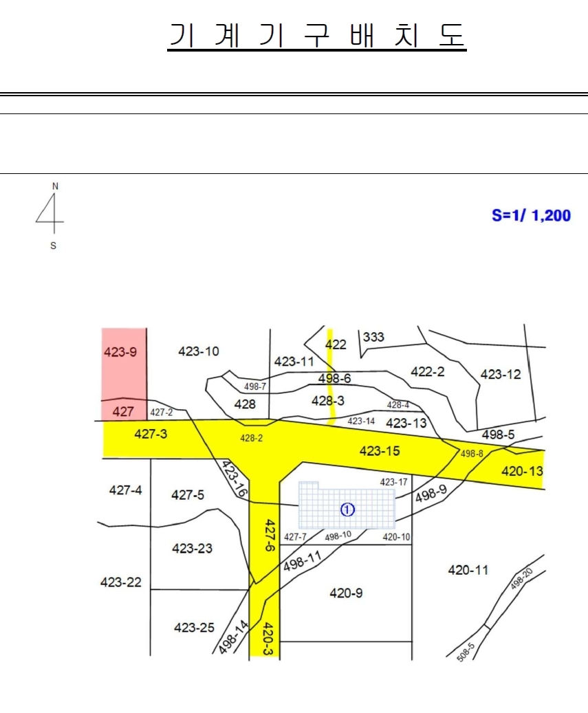Select the parcel labeled 333
This screenshot has height=713, width=588.
coord(373,337)
